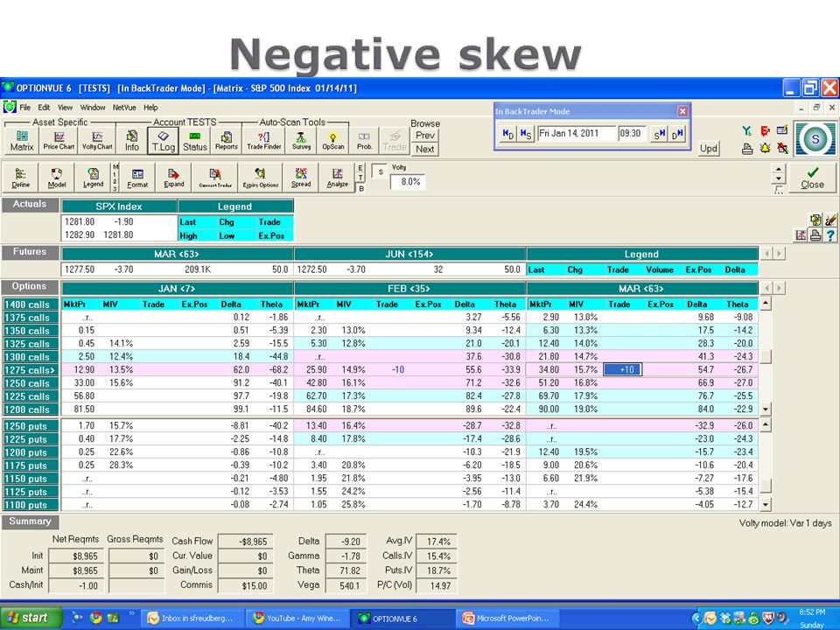
Task: Click the Format toolbar button
Action: (137, 178)
